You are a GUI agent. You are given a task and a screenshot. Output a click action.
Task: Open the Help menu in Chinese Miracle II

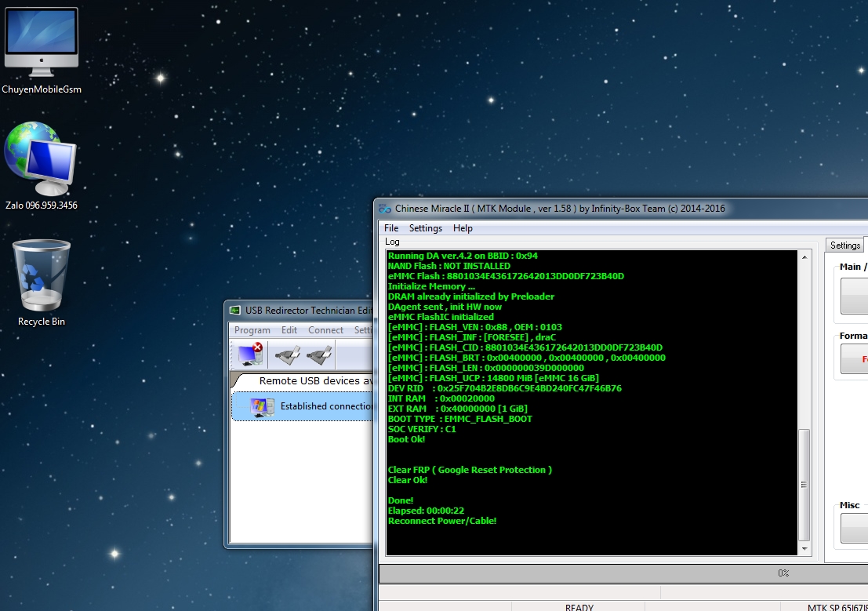pos(463,228)
